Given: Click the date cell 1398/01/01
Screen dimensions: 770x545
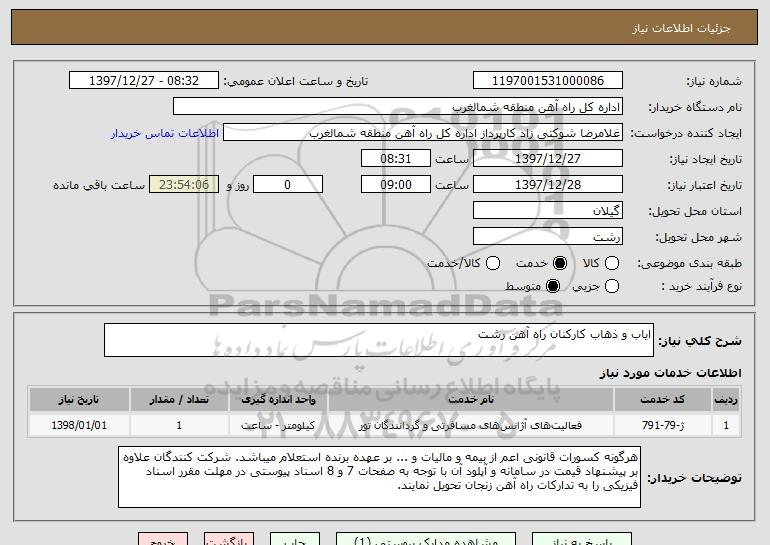Looking at the screenshot, I should 79,425.
